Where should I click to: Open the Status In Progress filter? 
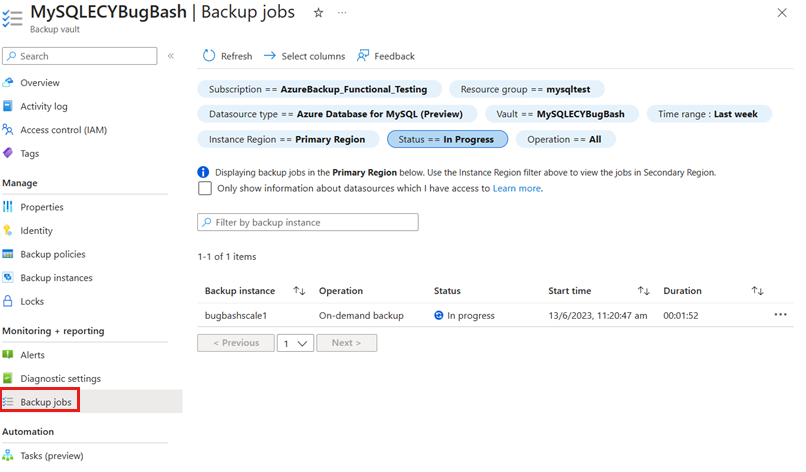[x=447, y=139]
